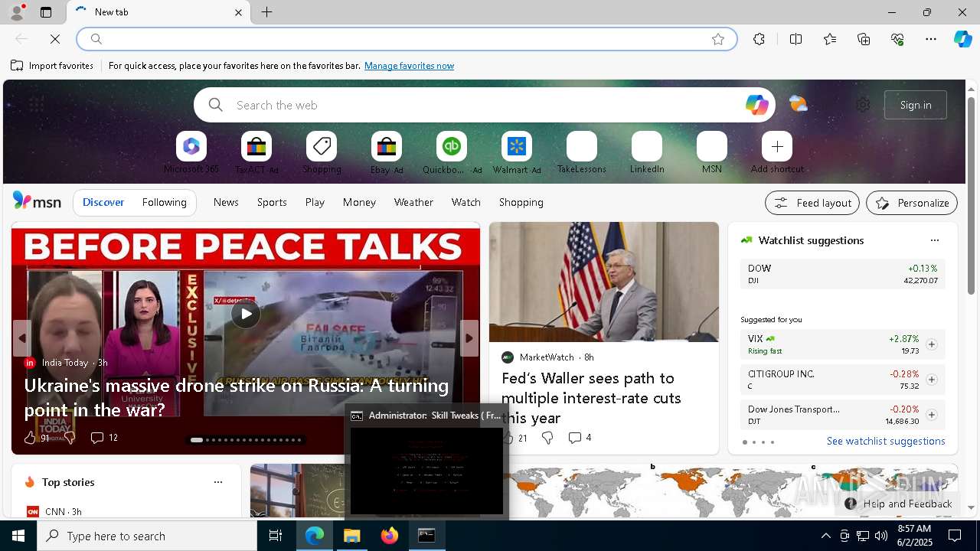Switch to the Following tab
This screenshot has width=980, height=551.
click(x=164, y=202)
